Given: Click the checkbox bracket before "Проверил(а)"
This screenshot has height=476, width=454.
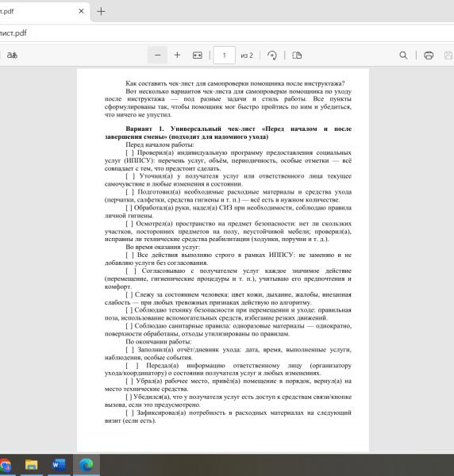Looking at the screenshot, I should [129, 152].
